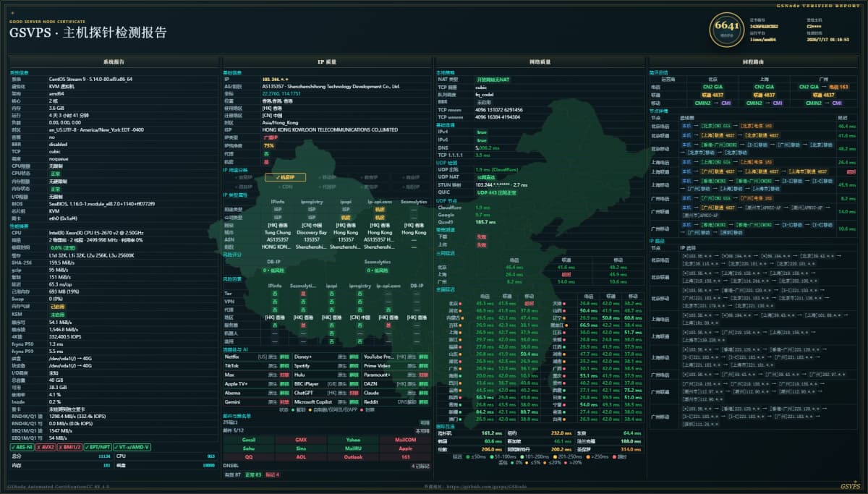Click the UDP 443 出站正常 QUIC status
Screen dimensions: 868x494
[496, 192]
